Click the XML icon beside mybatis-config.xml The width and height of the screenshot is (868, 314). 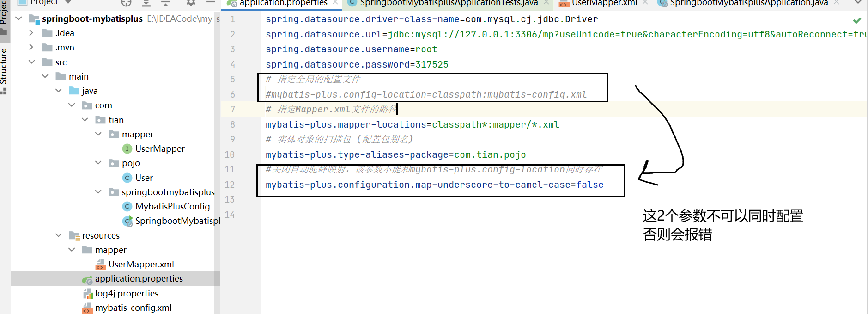click(x=87, y=308)
